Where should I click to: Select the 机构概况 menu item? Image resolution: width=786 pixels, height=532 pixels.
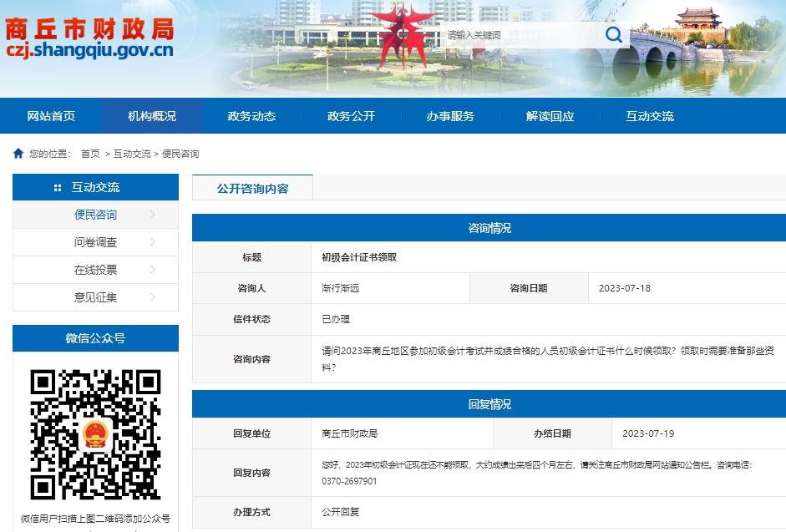tap(154, 116)
